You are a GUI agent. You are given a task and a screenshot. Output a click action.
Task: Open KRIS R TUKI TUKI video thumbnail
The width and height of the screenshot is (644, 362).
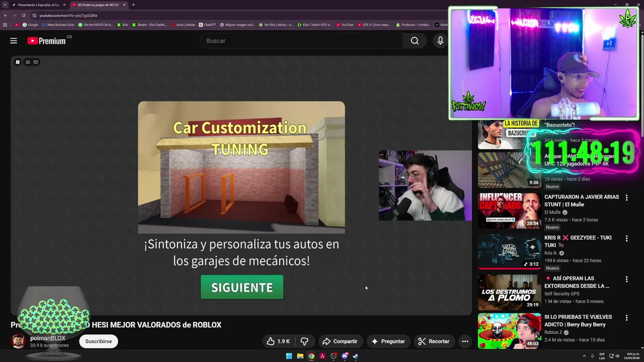point(509,251)
